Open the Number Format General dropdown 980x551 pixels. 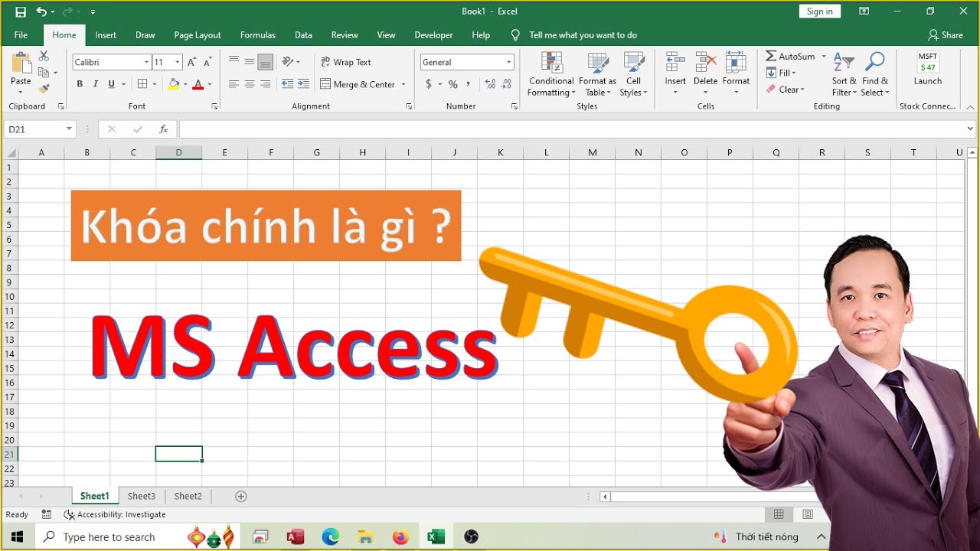point(508,62)
